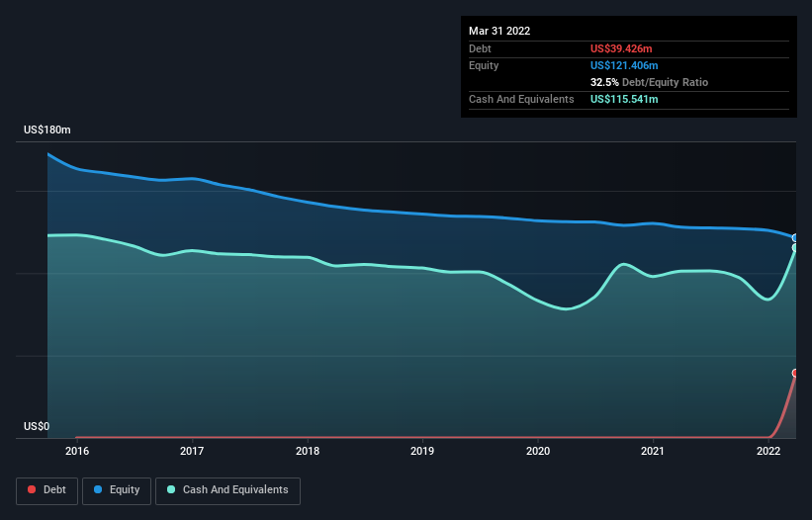Viewport: 812px width, 520px height.
Task: Toggle Cash And Equivalents legend button
Action: pos(227,491)
